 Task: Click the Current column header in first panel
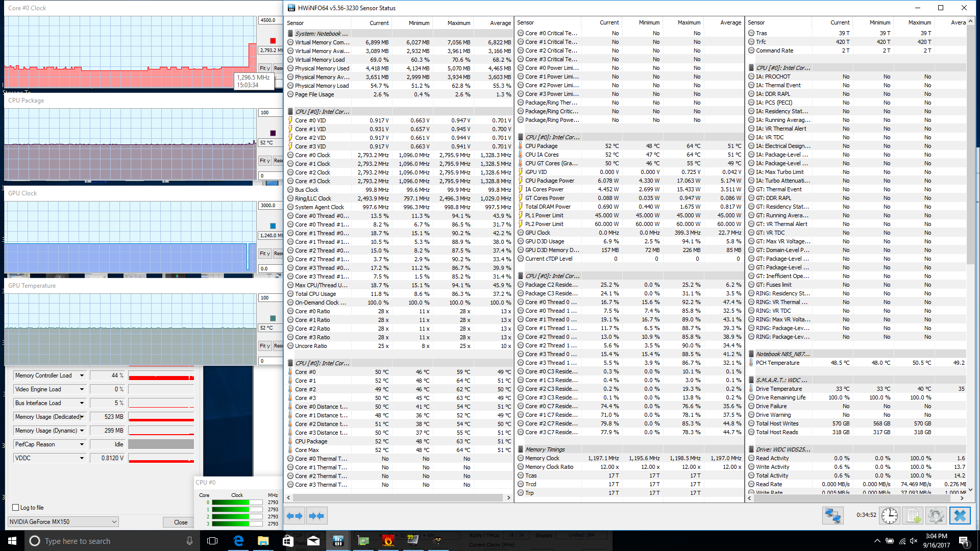click(x=371, y=23)
